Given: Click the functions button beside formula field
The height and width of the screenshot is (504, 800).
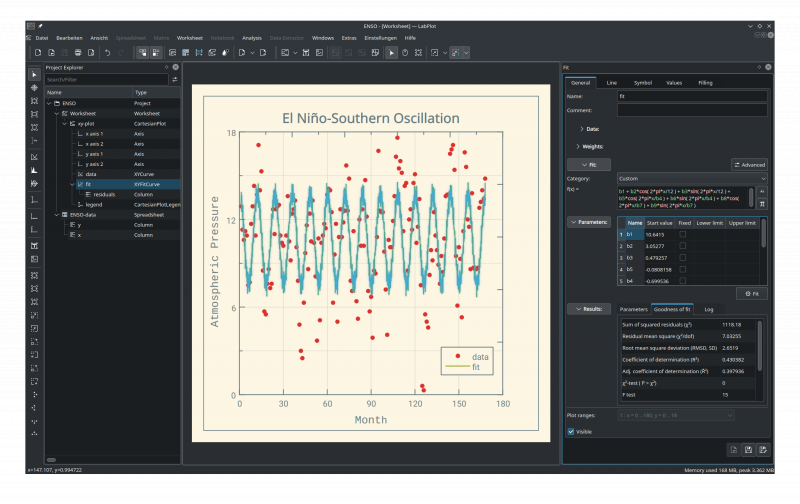Looking at the screenshot, I should coord(762,191).
